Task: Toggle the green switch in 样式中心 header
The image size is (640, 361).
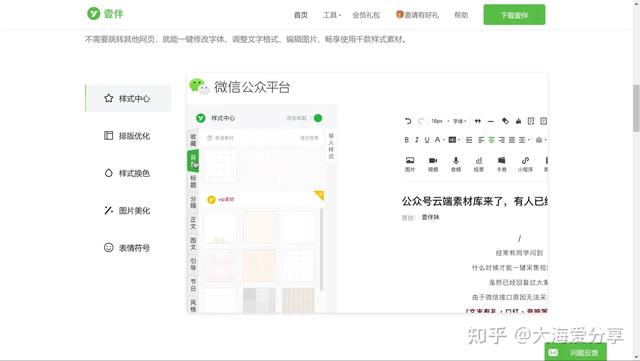Action: tap(318, 118)
